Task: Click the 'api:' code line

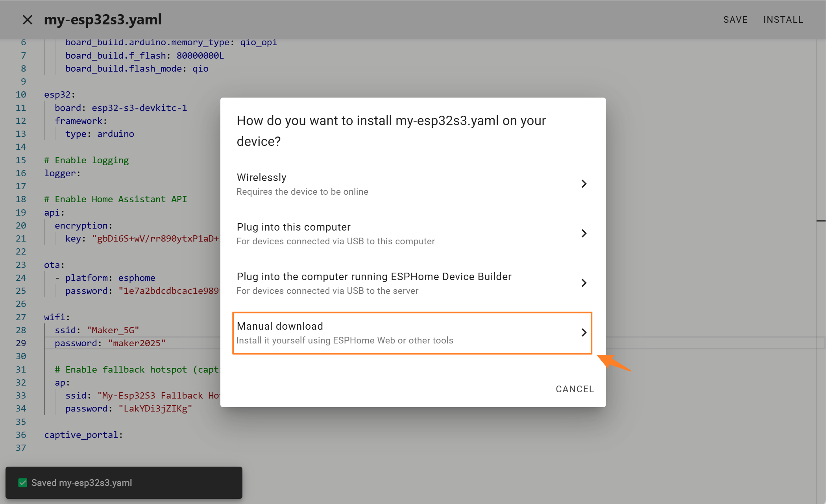Action: tap(54, 212)
